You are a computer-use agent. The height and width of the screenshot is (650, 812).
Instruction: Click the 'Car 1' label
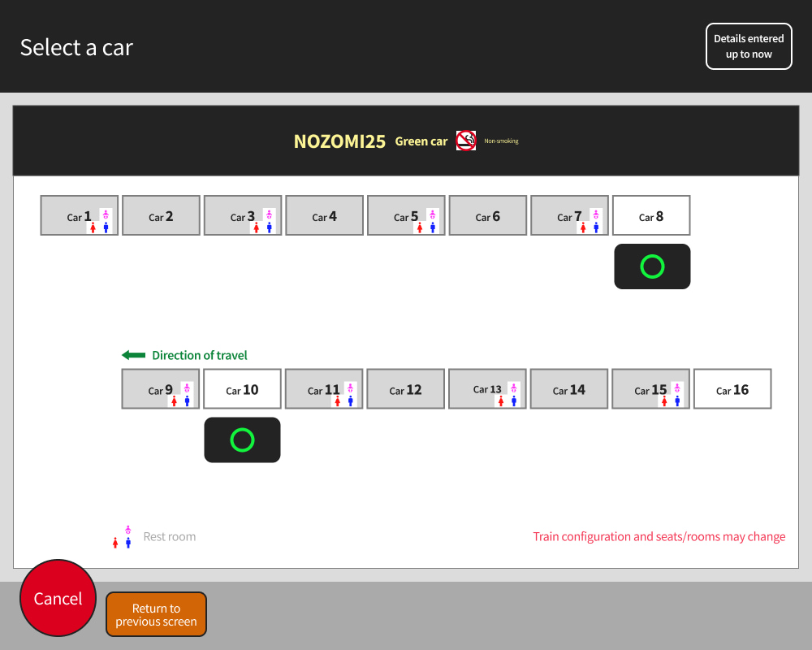click(x=79, y=217)
